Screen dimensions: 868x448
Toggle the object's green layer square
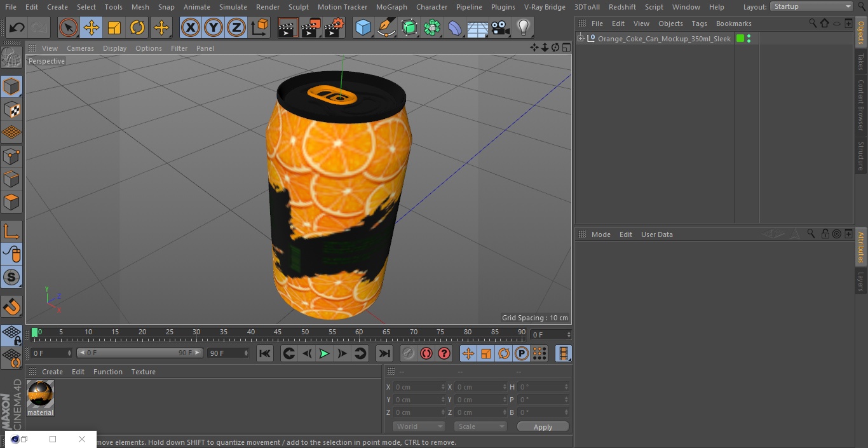(740, 39)
